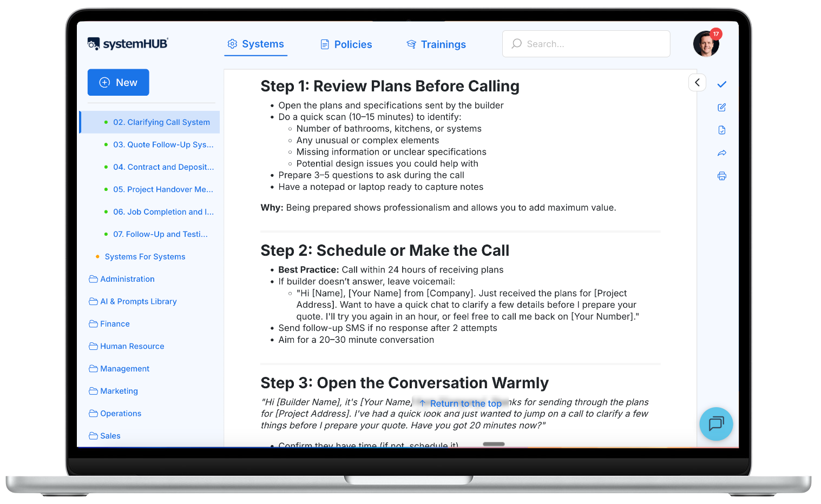Image resolution: width=821 pixels, height=504 pixels.
Task: Click the systemHUB logo
Action: pos(128,44)
